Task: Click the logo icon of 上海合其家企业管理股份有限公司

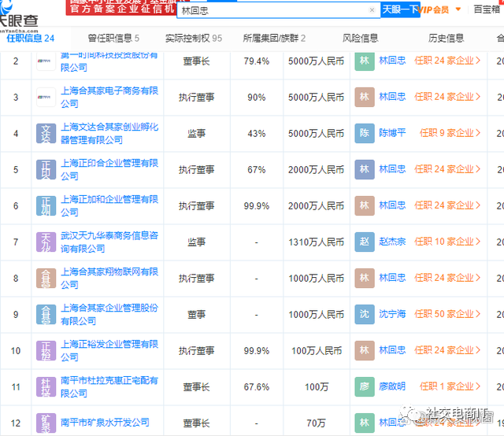Action: 46,314
